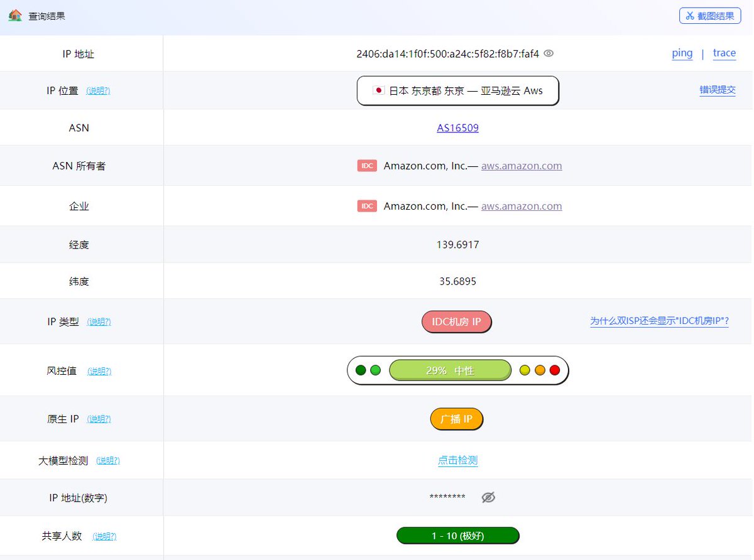Click 点击检测 for the large model check
Image resolution: width=754 pixels, height=560 pixels.
coord(458,461)
